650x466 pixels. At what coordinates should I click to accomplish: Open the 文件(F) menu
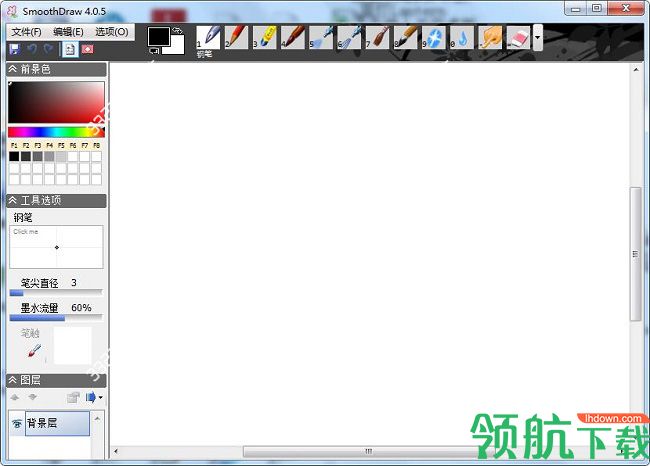(26, 32)
